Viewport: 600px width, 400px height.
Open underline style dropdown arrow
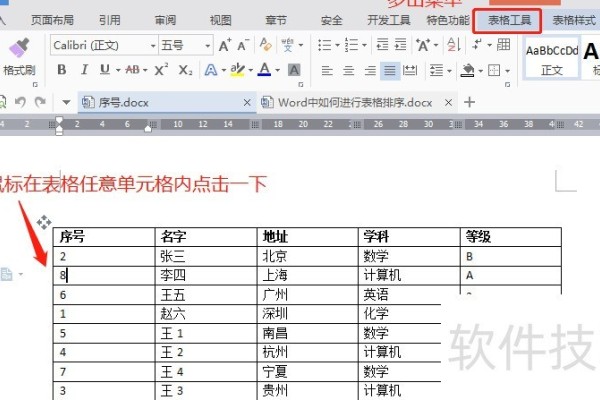coord(118,70)
